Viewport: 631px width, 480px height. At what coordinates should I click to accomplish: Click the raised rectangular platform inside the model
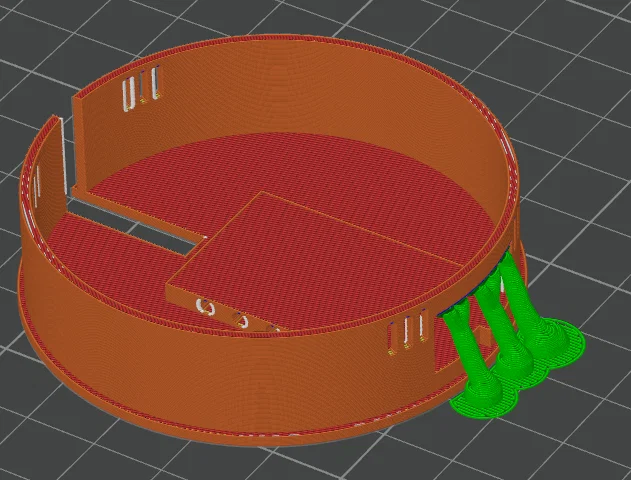314,260
